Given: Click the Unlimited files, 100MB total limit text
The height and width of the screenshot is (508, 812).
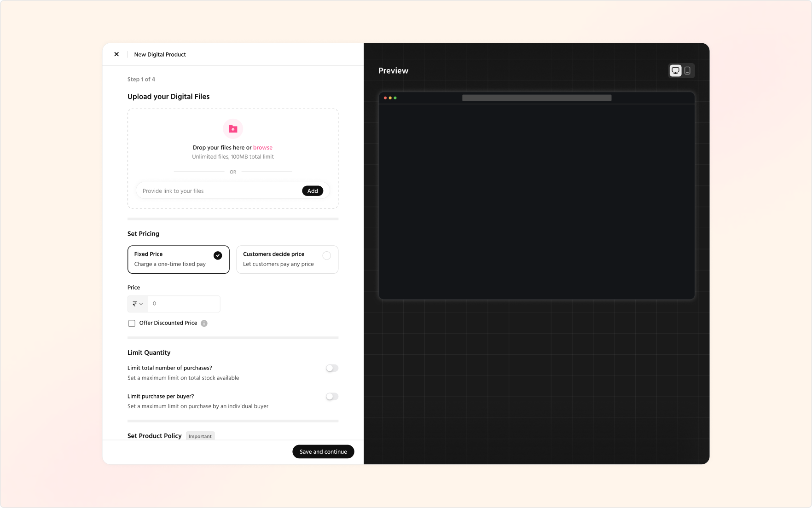Looking at the screenshot, I should (x=233, y=157).
